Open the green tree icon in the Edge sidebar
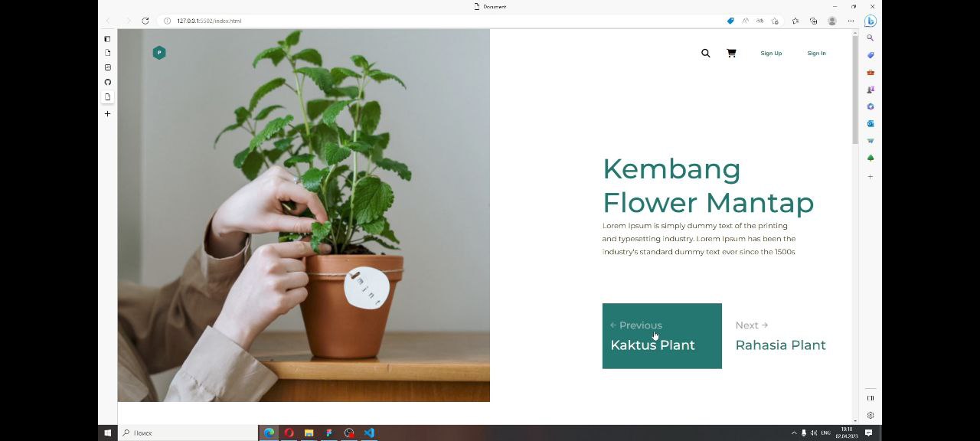This screenshot has height=441, width=980. (x=871, y=158)
